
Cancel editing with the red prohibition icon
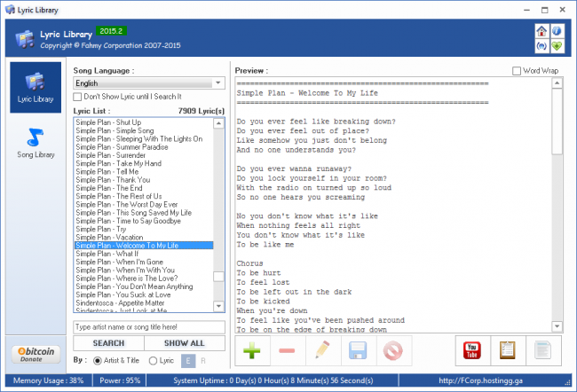click(393, 351)
